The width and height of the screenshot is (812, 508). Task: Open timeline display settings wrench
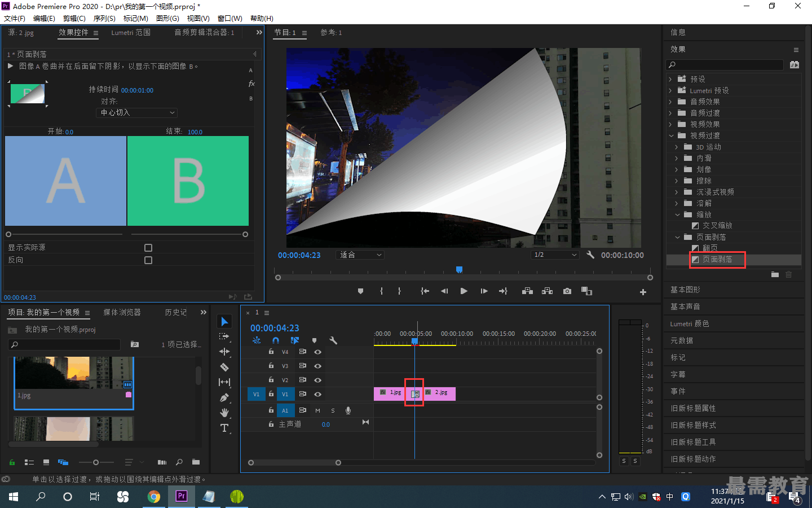(x=333, y=340)
